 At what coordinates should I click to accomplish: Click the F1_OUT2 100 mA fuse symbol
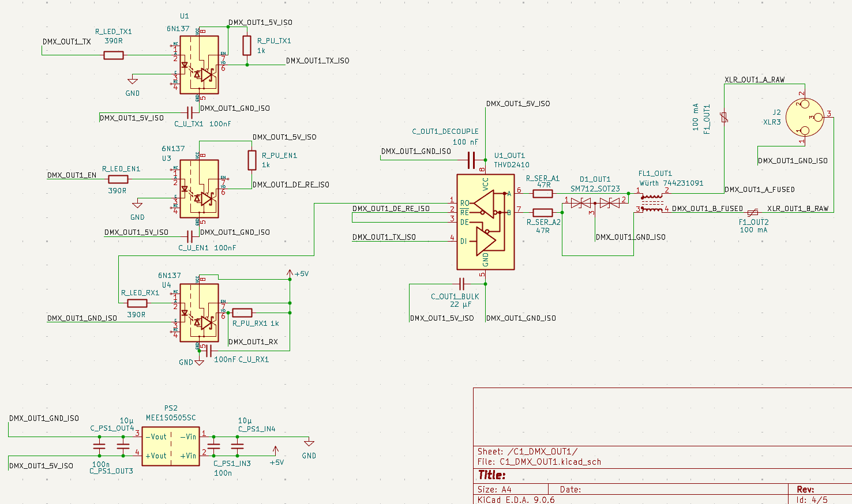pyautogui.click(x=752, y=213)
